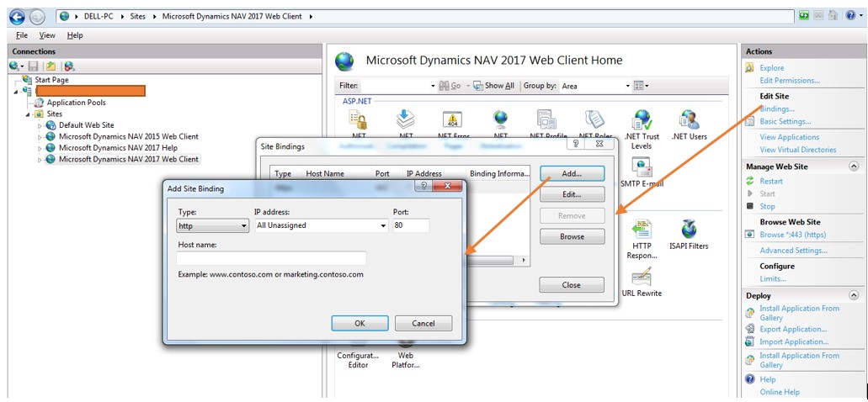Click Stop in Manage Web Site

(x=767, y=207)
